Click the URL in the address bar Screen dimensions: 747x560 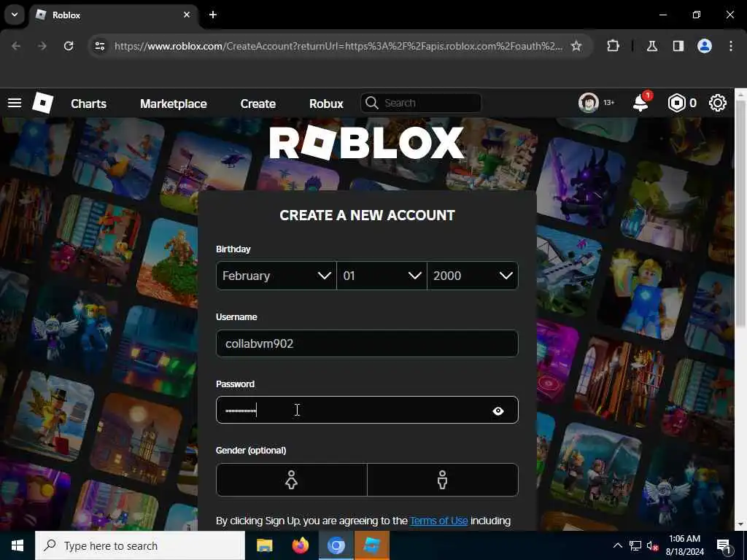(x=338, y=46)
